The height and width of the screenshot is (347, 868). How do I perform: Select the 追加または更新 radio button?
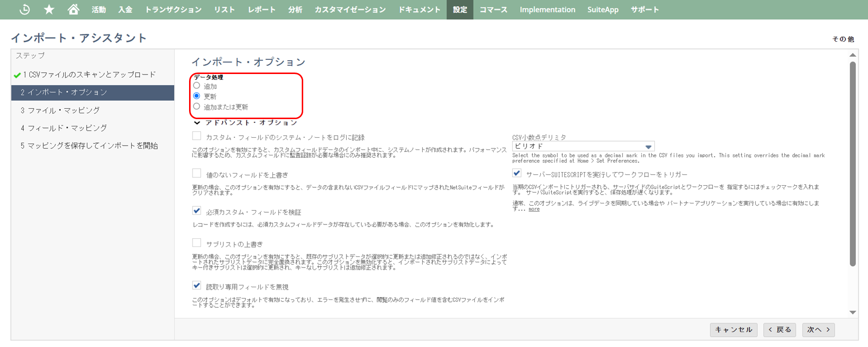[196, 106]
